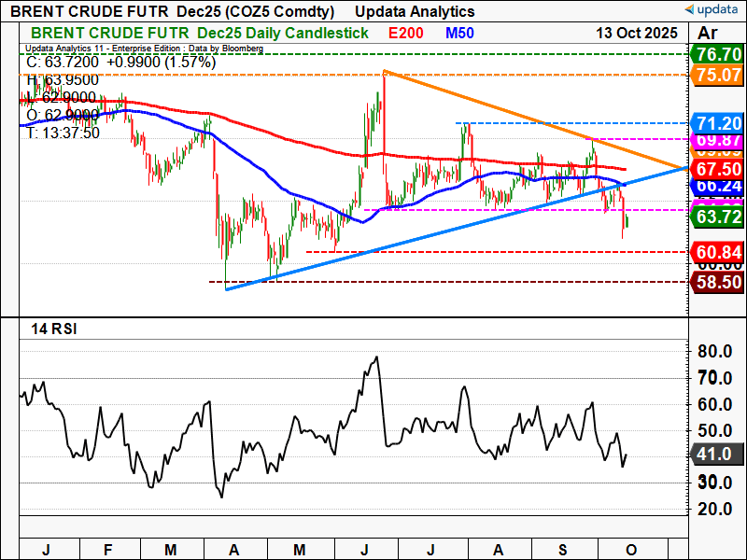Screen dimensions: 747x560
Task: Click the C: 63.7200 close price readout
Action: pos(121,63)
